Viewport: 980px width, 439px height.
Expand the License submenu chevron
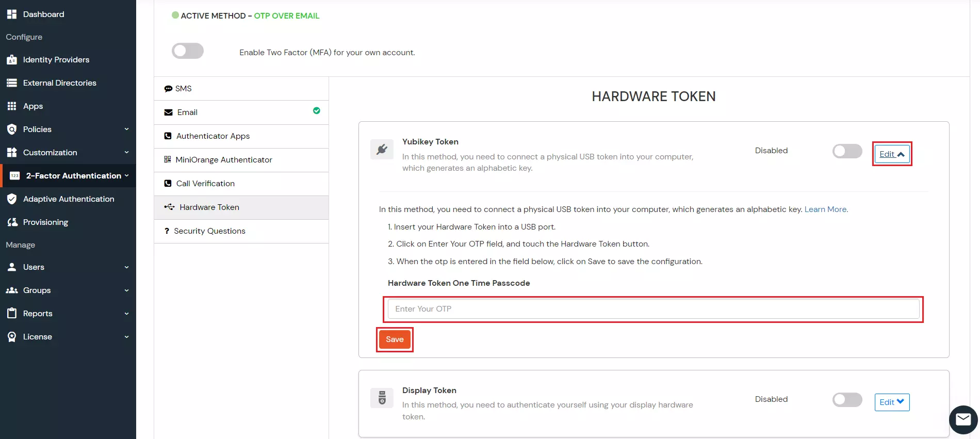(x=127, y=337)
